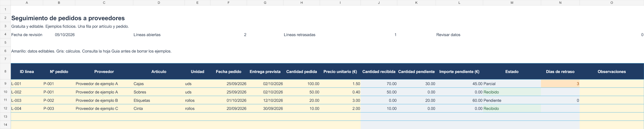Click pending amount 60.00
This screenshot has height=129, width=644.
point(459,100)
